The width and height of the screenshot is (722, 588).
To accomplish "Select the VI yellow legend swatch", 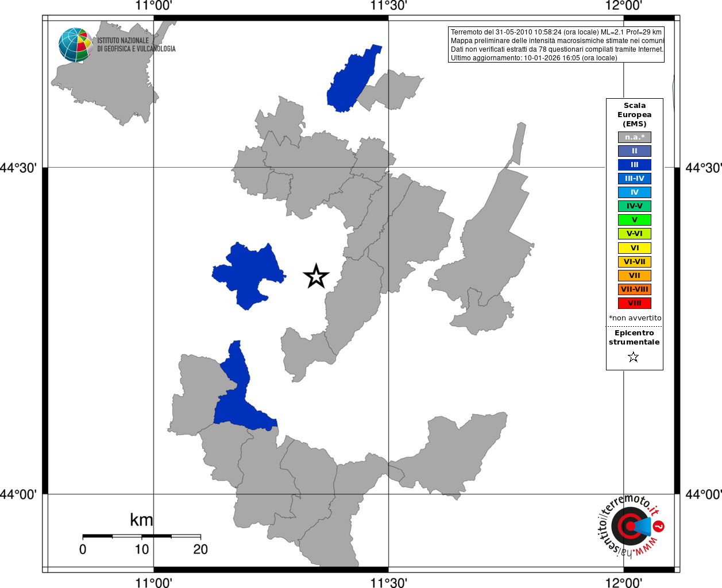I will point(635,248).
